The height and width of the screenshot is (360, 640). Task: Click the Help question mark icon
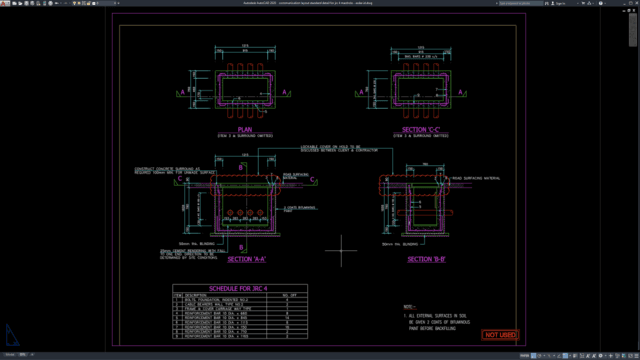coord(601,3)
